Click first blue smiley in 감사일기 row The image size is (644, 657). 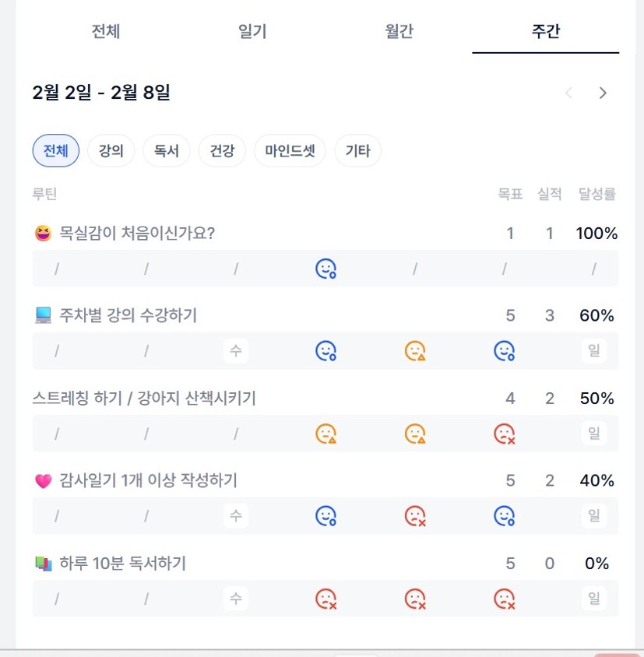(x=326, y=515)
